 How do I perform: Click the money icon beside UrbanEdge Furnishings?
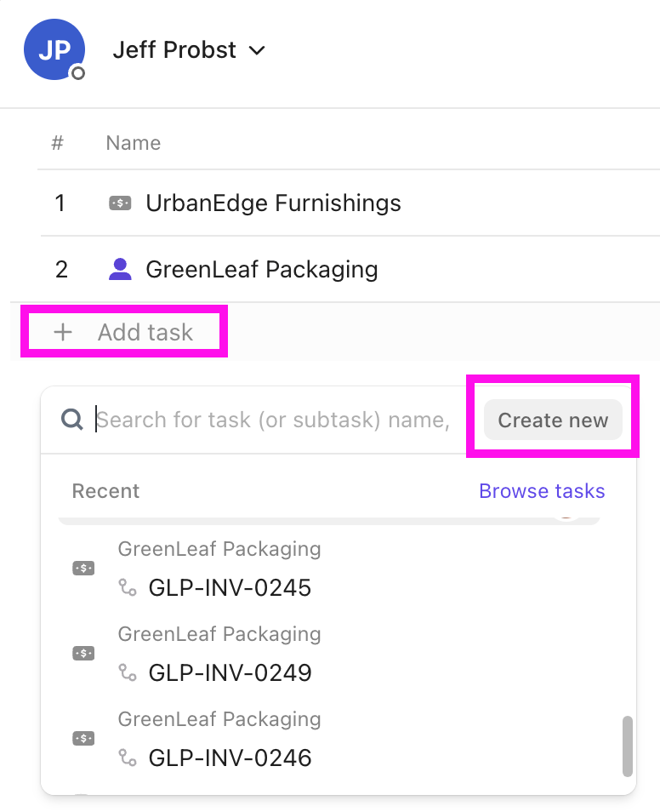(x=120, y=203)
